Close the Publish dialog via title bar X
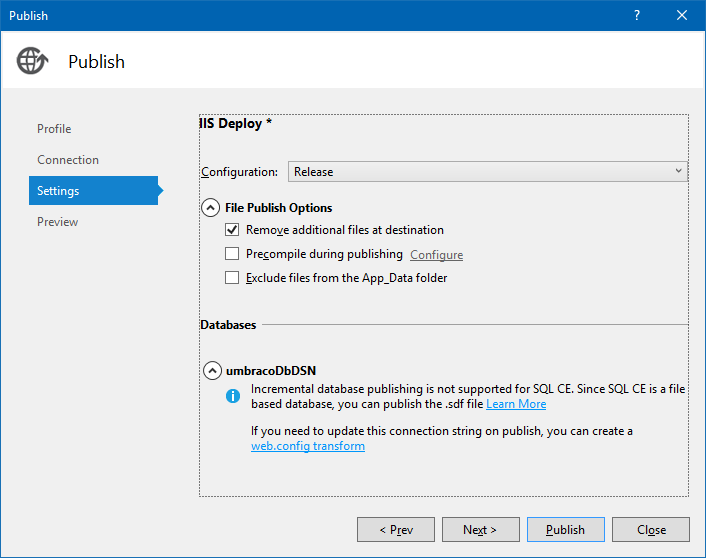 [682, 15]
